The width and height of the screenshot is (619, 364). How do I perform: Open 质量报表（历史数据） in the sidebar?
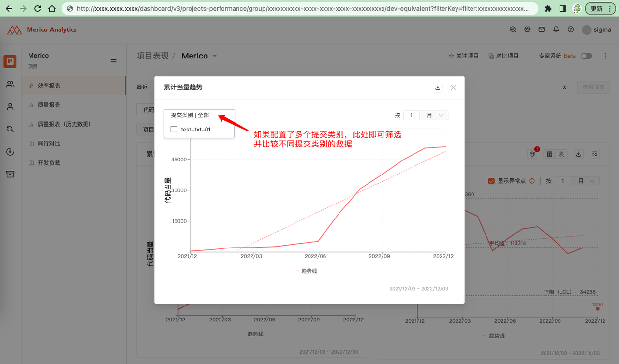[x=74, y=124]
